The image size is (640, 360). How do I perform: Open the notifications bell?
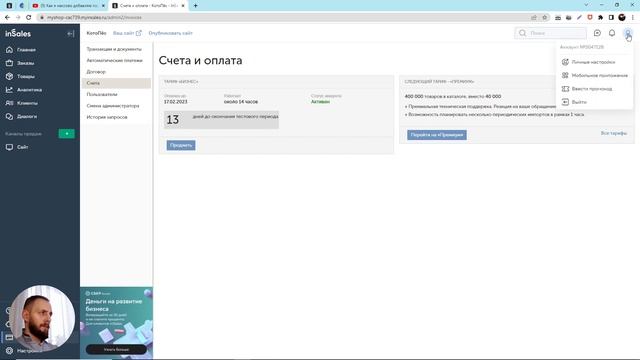612,33
